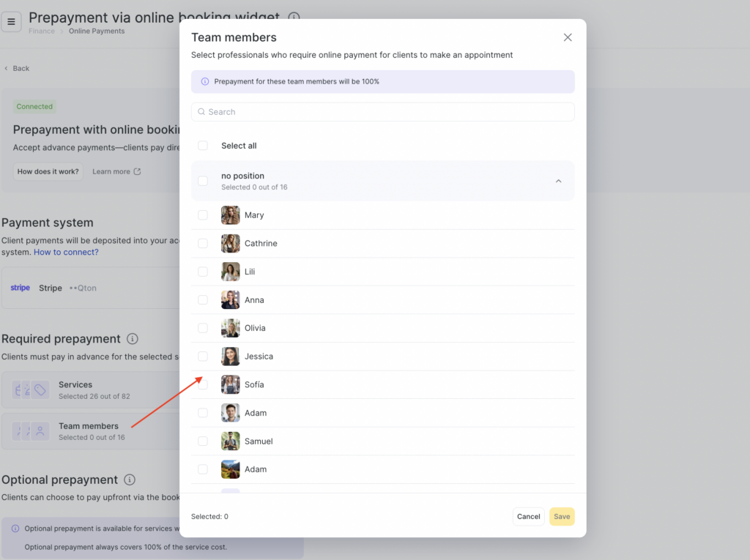Open the hamburger menu icon
750x560 pixels.
pyautogui.click(x=11, y=22)
